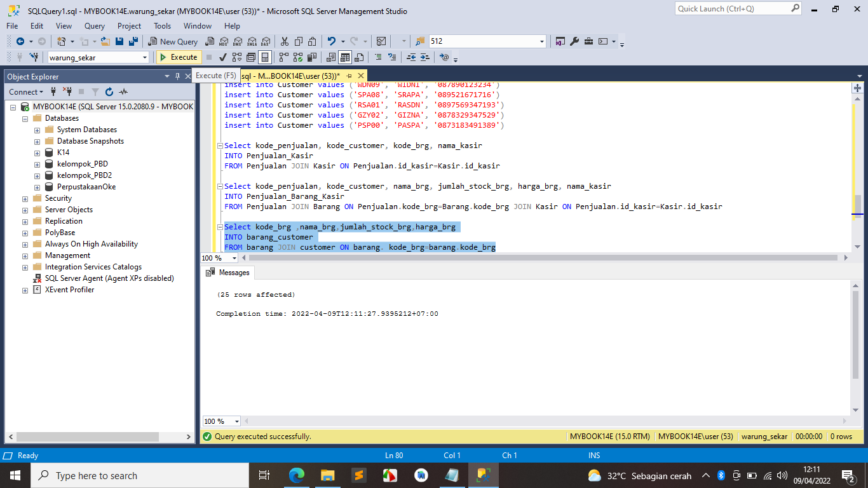Click the wrench Properties icon
868x488 pixels.
coord(574,41)
